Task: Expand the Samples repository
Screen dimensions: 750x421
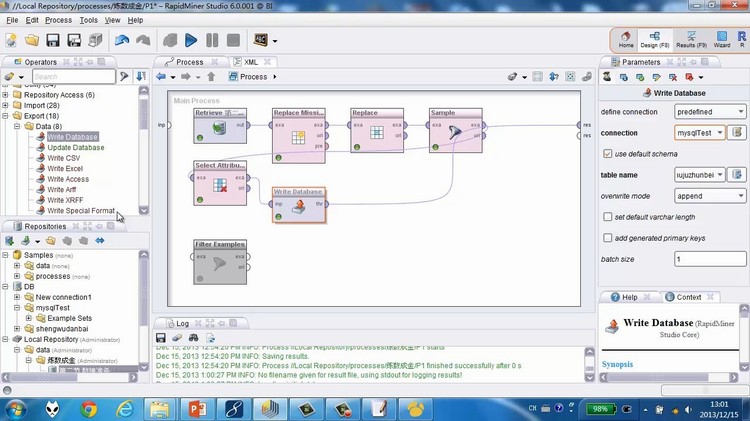Action: click(x=5, y=255)
